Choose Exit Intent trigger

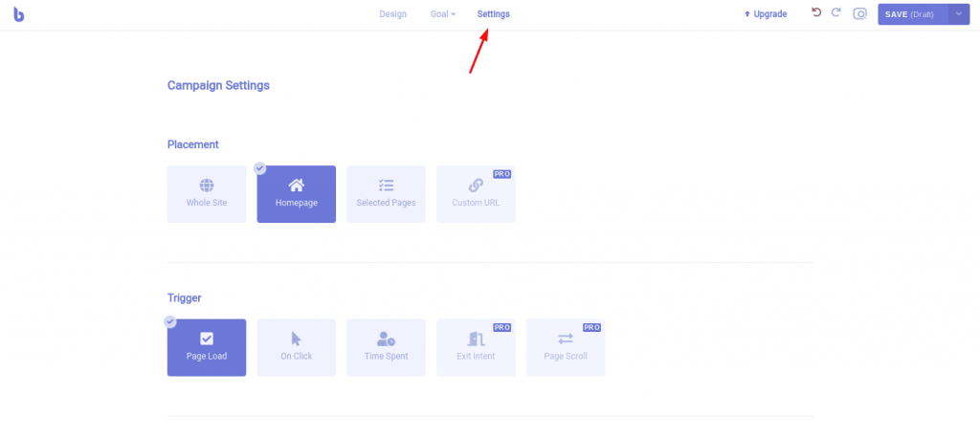476,347
